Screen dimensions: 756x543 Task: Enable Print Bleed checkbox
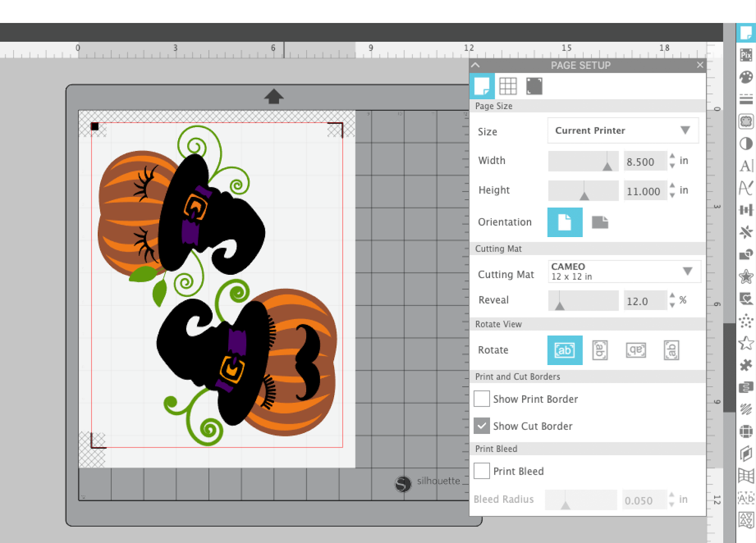(x=481, y=471)
